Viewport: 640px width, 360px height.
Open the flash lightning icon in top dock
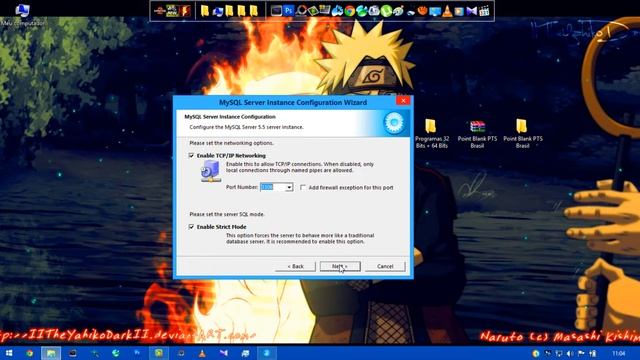click(186, 11)
